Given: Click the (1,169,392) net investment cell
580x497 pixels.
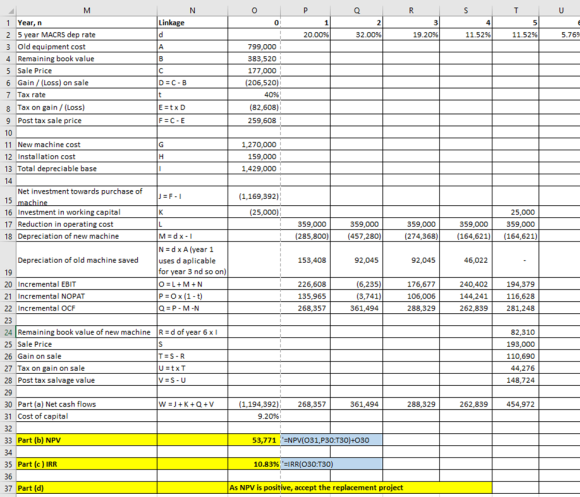Looking at the screenshot, I should [x=254, y=196].
